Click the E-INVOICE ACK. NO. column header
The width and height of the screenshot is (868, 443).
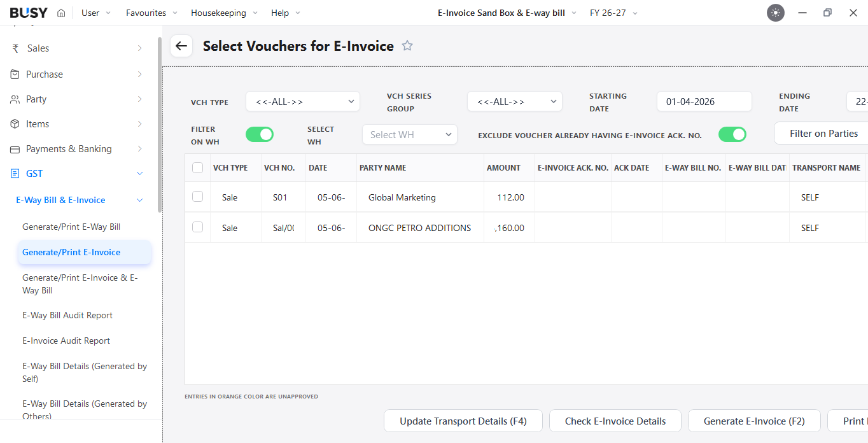coord(573,168)
